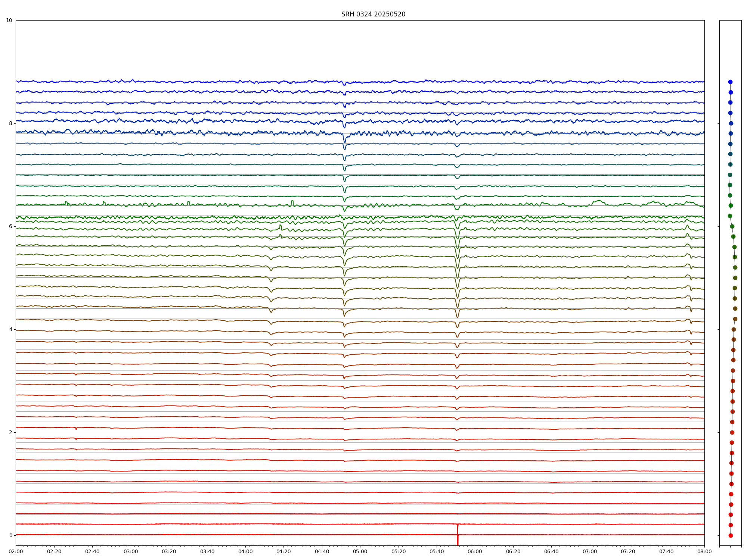
Task: Click the 03:00 time axis label
Action: [x=131, y=551]
